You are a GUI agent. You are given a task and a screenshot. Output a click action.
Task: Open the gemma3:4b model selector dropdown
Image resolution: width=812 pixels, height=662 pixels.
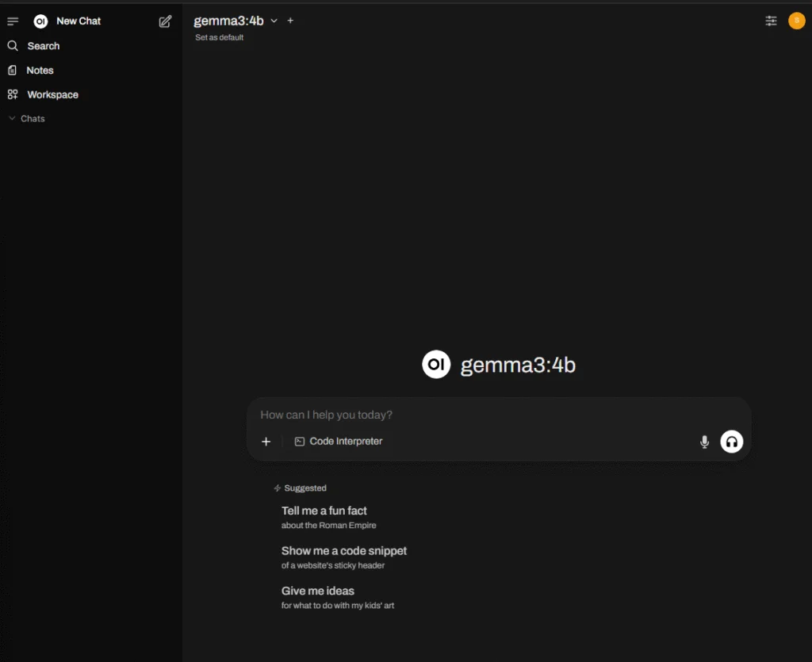pos(236,21)
